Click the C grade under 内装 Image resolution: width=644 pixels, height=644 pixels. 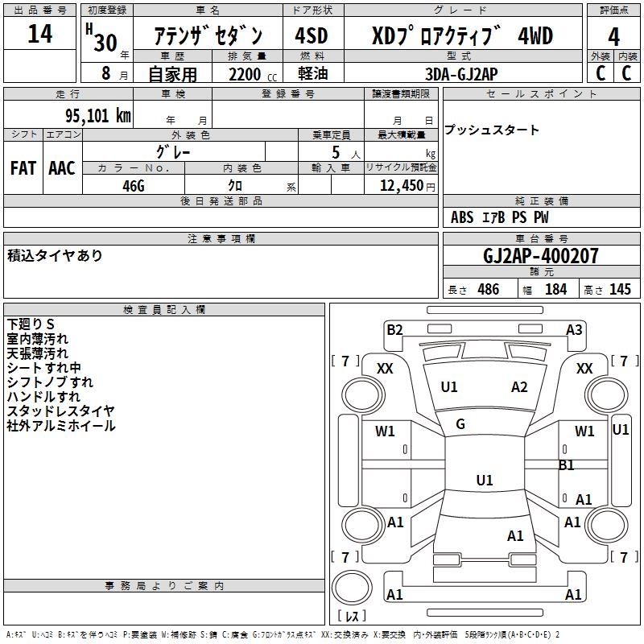click(627, 73)
